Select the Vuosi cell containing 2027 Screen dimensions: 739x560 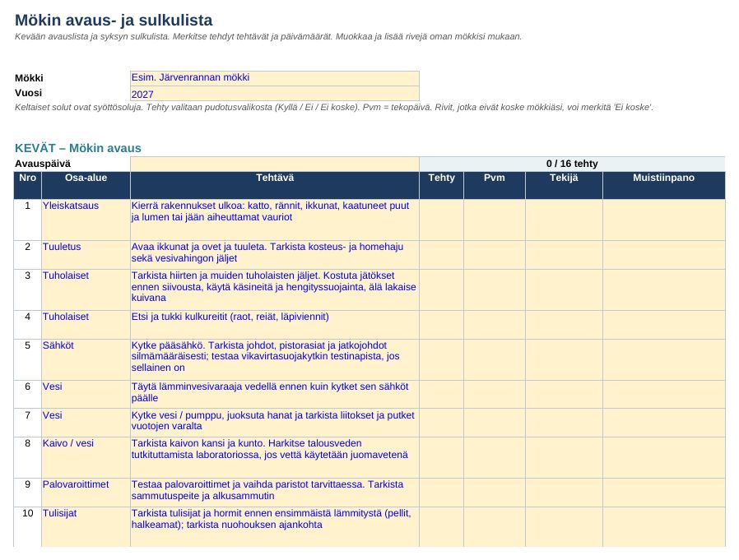pyautogui.click(x=274, y=93)
